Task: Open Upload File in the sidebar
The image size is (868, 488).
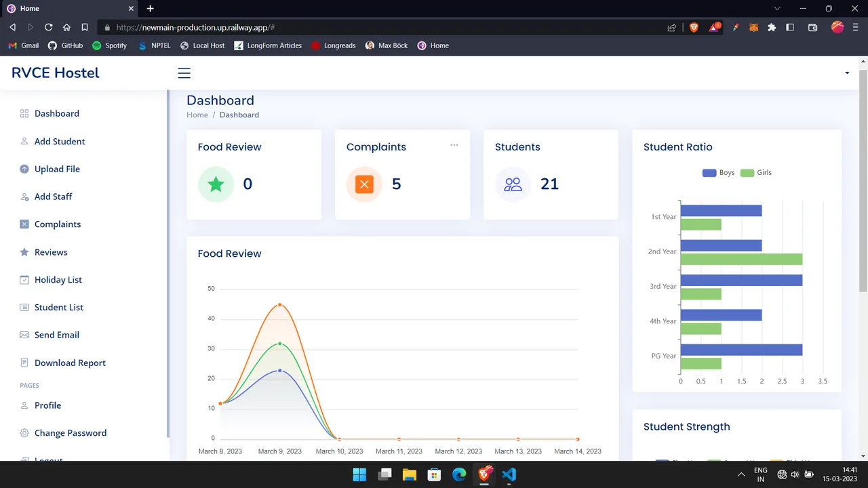Action: coord(57,169)
